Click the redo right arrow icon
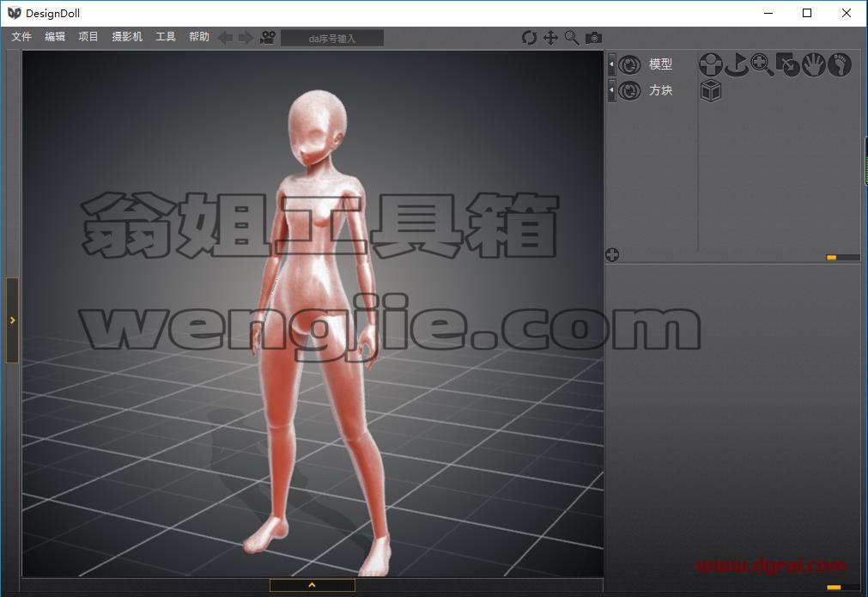 click(x=246, y=38)
